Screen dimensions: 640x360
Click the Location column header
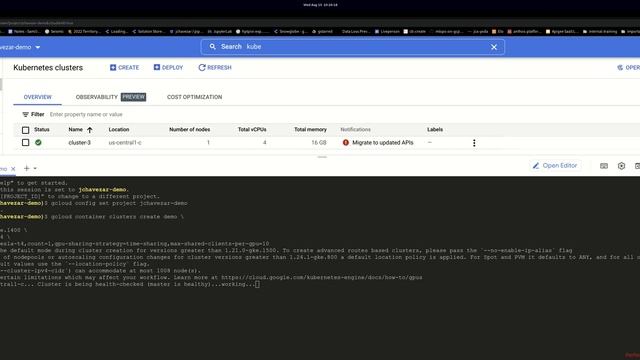tap(119, 129)
